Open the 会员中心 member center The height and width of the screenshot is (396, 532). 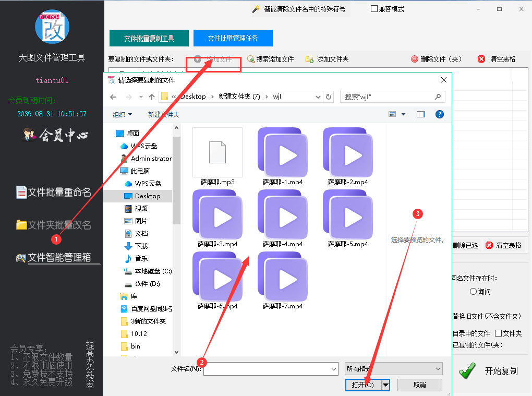pyautogui.click(x=55, y=135)
